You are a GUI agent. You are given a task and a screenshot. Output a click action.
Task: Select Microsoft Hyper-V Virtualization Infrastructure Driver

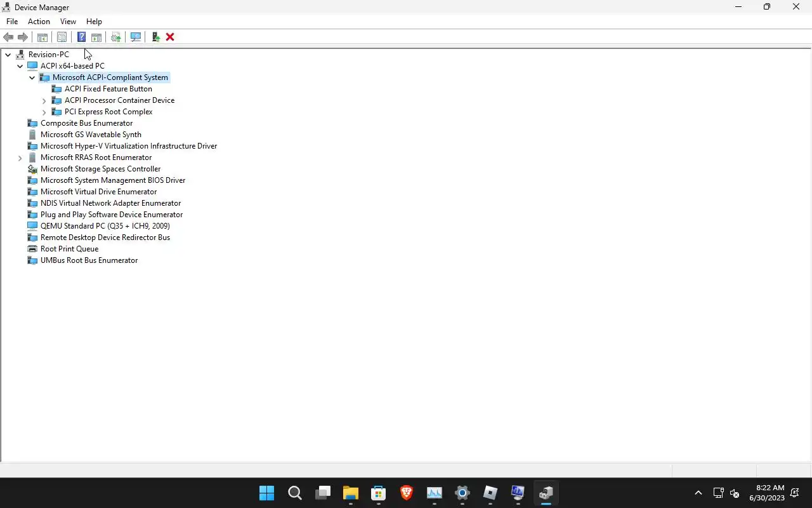tap(129, 146)
